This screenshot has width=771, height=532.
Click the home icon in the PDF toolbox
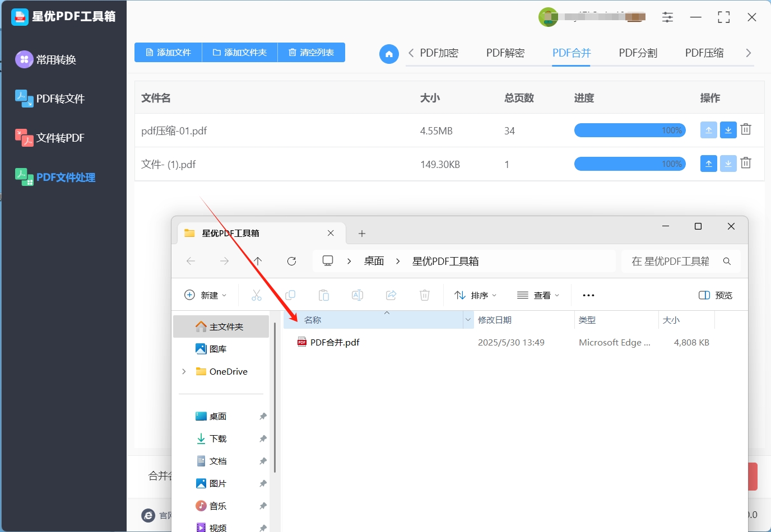[x=389, y=54]
